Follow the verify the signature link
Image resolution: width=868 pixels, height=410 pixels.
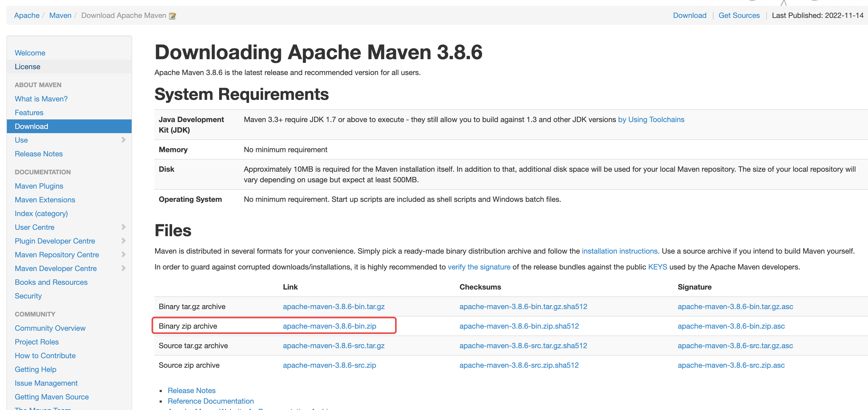click(x=478, y=267)
